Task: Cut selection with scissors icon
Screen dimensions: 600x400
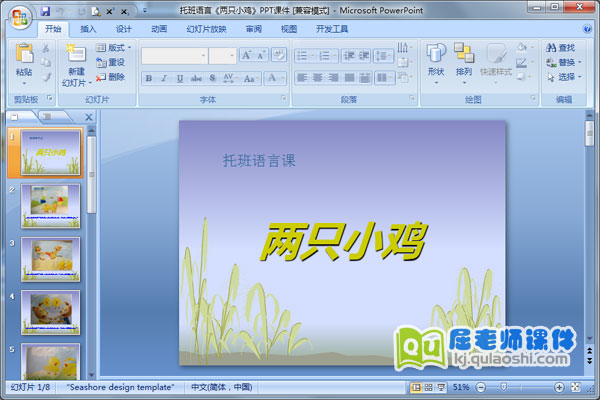Action: pos(46,48)
